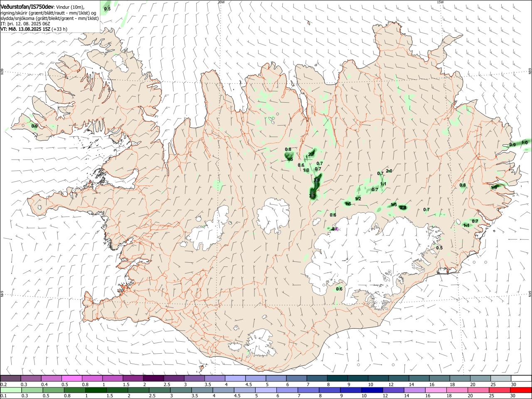Click the 0.9 value in the Westfjords

(34, 126)
